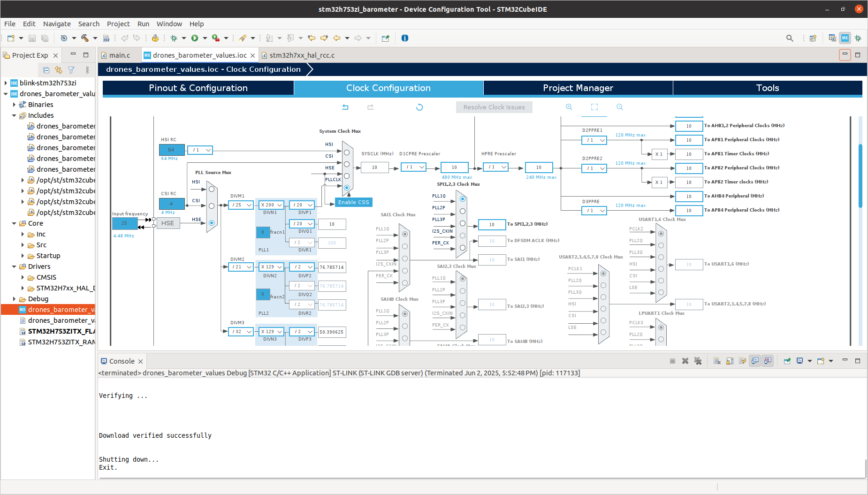Image resolution: width=868 pixels, height=495 pixels.
Task: Click the Enable CSS button
Action: pos(353,202)
